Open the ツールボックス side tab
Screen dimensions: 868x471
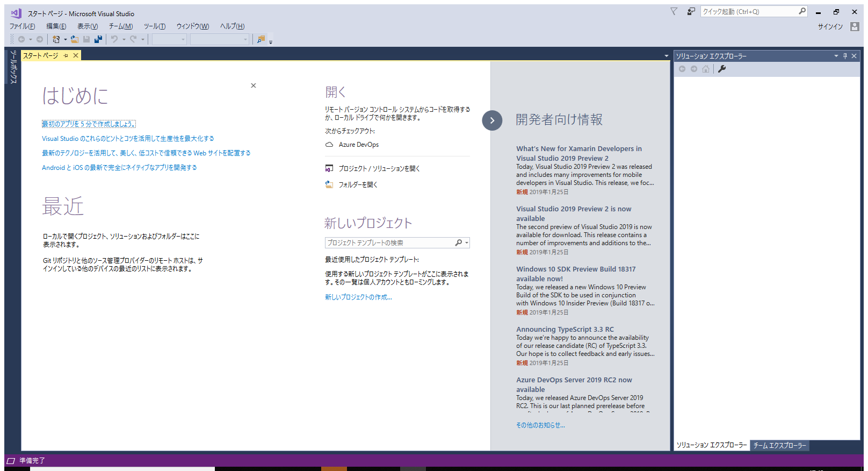click(x=13, y=67)
